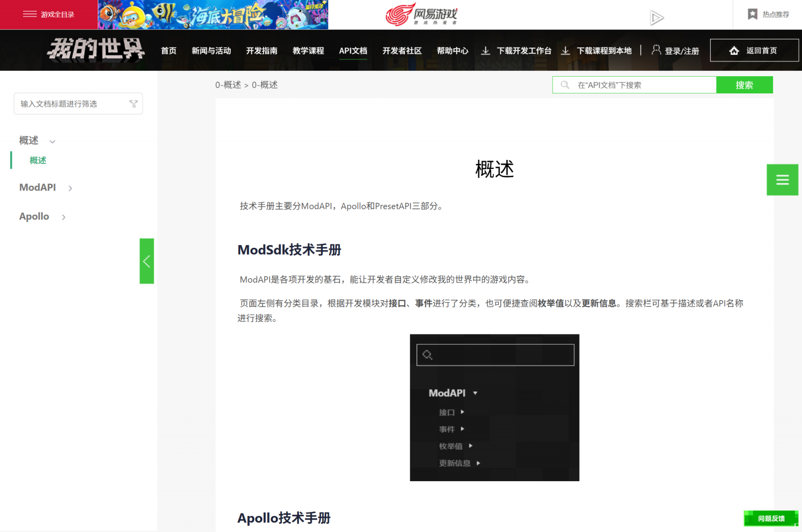The image size is (802, 532).
Task: Open 登录/注册 link
Action: (x=682, y=51)
